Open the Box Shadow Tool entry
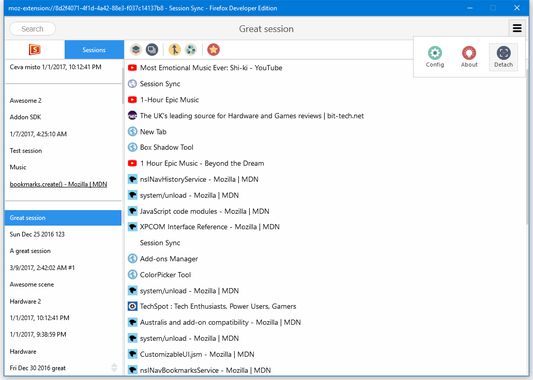Screen dimensions: 533x380 click(x=167, y=148)
